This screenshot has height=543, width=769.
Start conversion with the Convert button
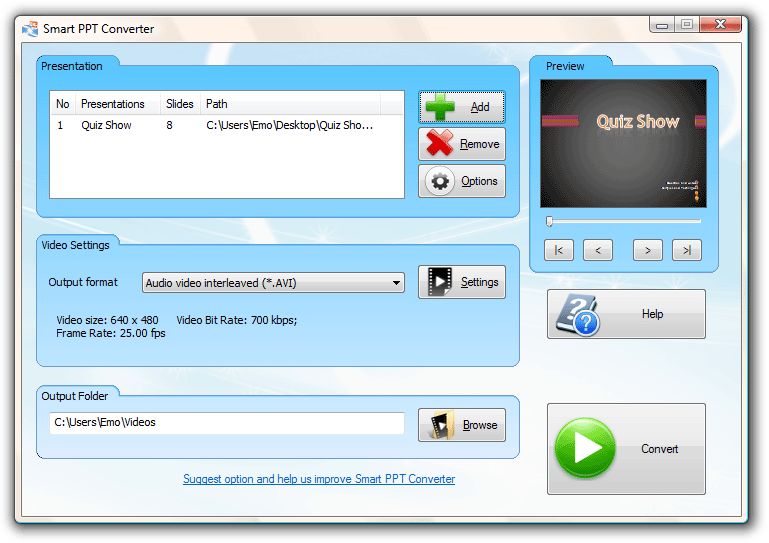click(x=626, y=449)
